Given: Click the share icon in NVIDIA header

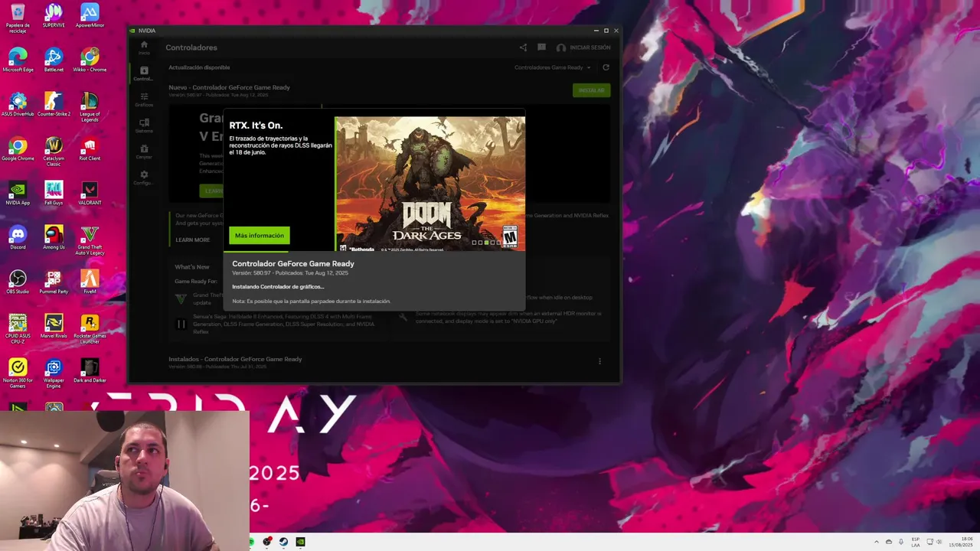Looking at the screenshot, I should pyautogui.click(x=523, y=47).
